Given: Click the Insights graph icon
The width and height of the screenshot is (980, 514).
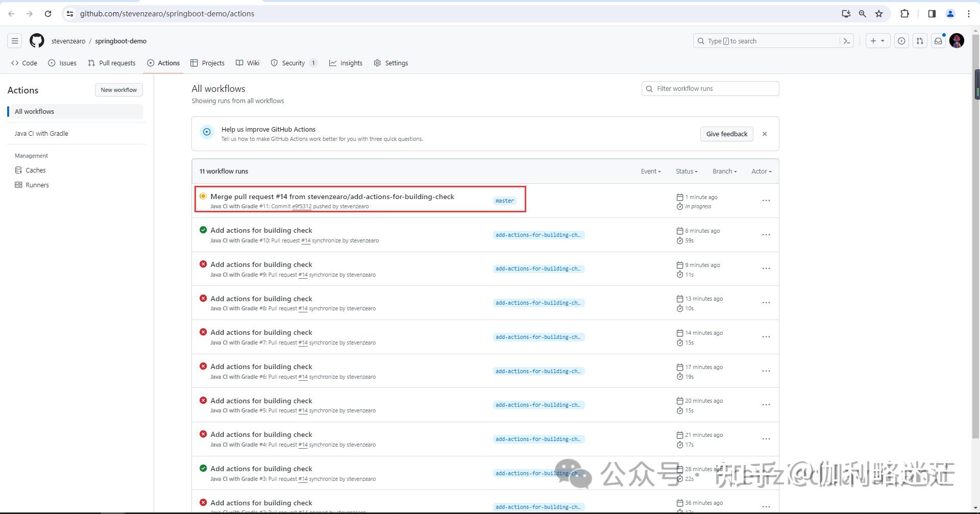Looking at the screenshot, I should click(332, 63).
